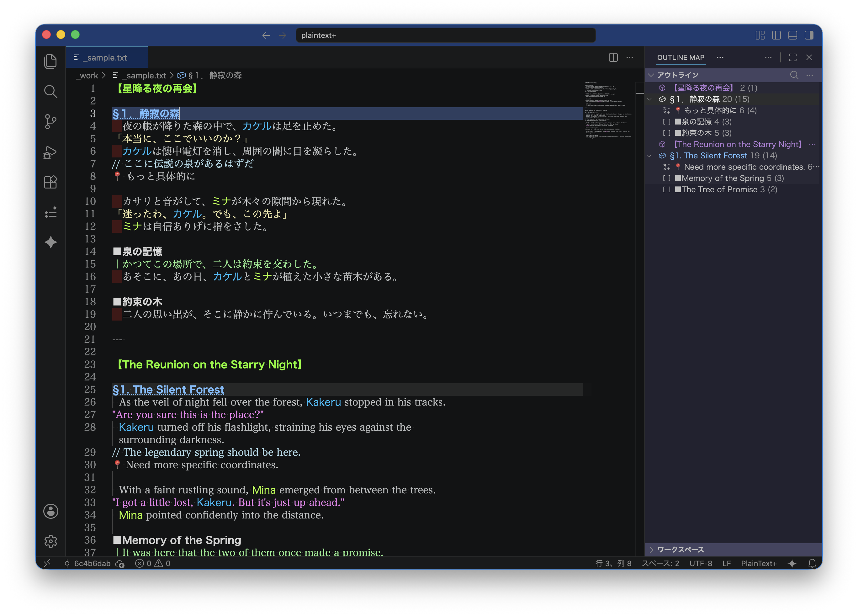858x616 pixels.
Task: Toggle the bottom panel
Action: [792, 35]
